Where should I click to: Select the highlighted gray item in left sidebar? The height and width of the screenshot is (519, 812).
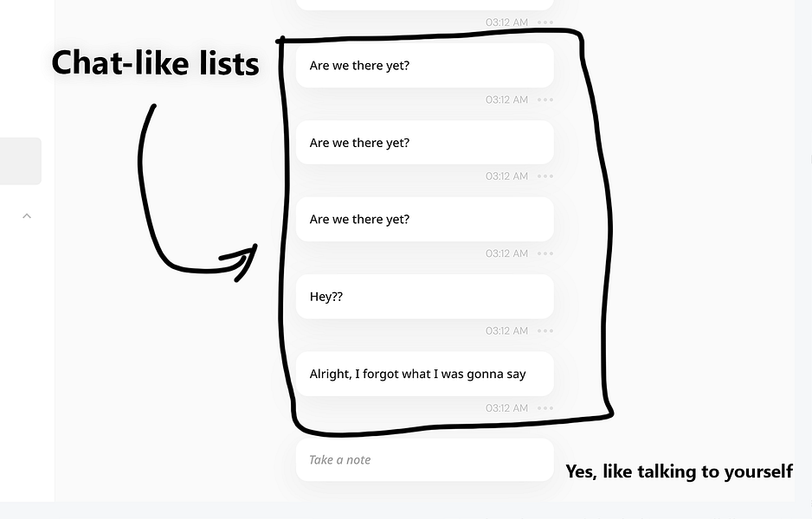(x=20, y=161)
